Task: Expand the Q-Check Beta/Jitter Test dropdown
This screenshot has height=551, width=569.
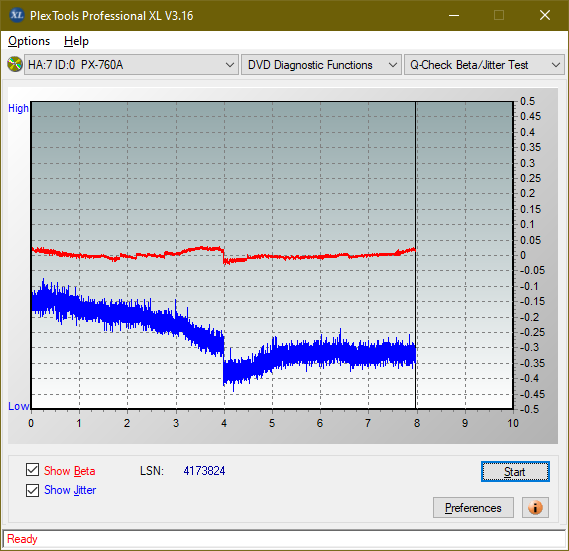Action: pyautogui.click(x=484, y=65)
